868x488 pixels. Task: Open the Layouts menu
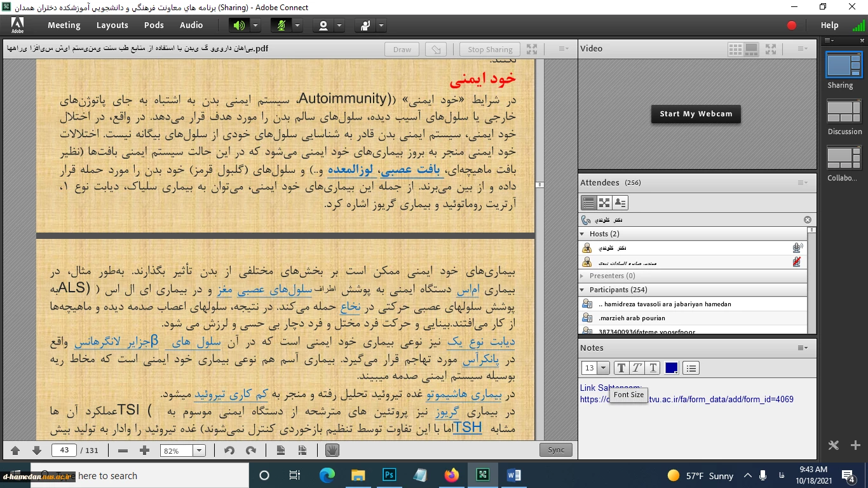pyautogui.click(x=112, y=25)
